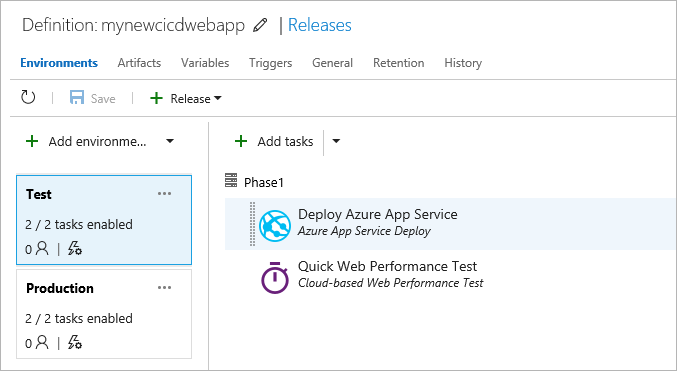Click deployment conditions icon in Production environment
This screenshot has width=677, height=371.
(x=75, y=343)
